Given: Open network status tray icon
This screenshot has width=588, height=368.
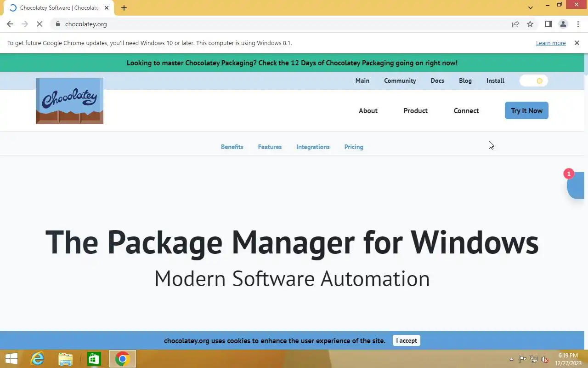Looking at the screenshot, I should (x=534, y=359).
